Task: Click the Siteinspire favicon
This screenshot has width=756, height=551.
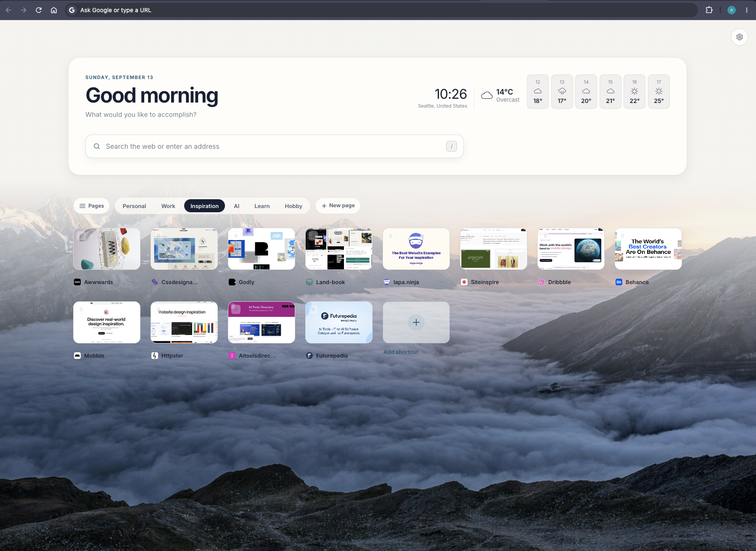Action: (x=464, y=282)
